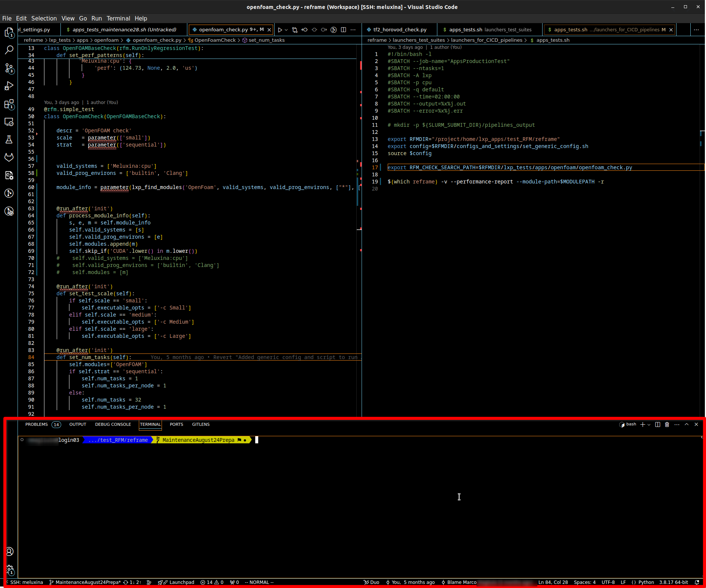The image size is (706, 588).
Task: Open the Search view in activity bar
Action: pyautogui.click(x=9, y=50)
